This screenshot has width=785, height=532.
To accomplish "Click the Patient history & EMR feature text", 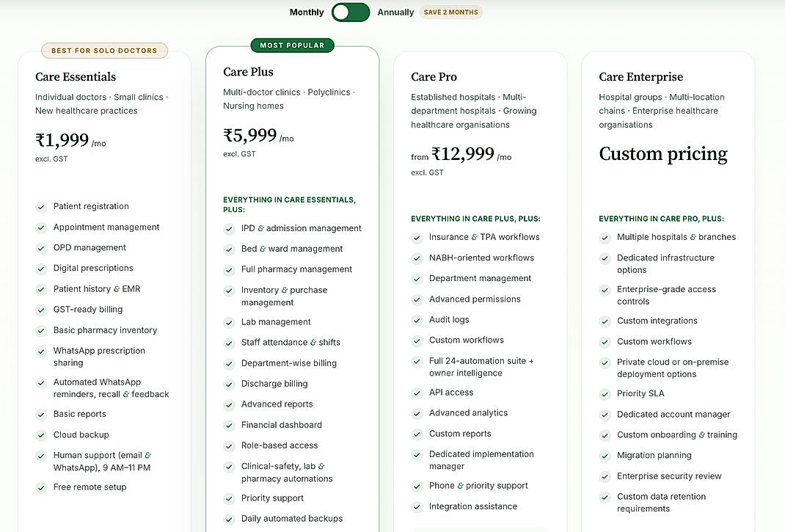I will pos(97,289).
